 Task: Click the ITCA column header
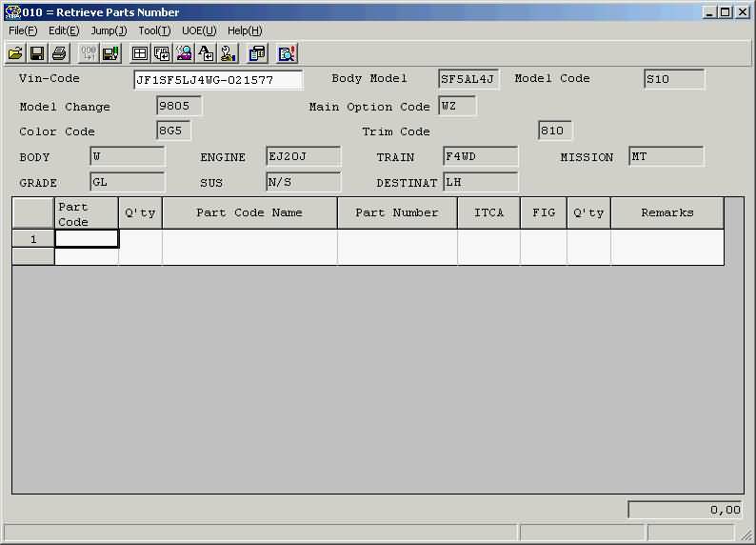488,213
